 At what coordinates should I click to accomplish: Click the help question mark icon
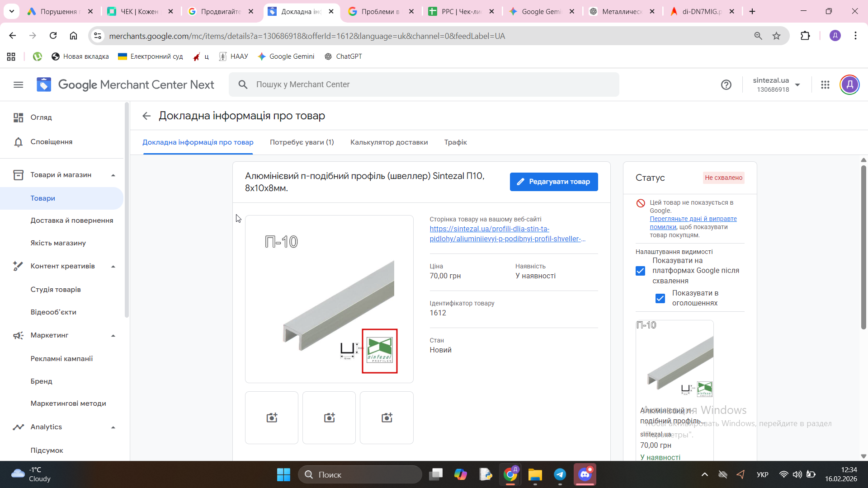pos(726,84)
